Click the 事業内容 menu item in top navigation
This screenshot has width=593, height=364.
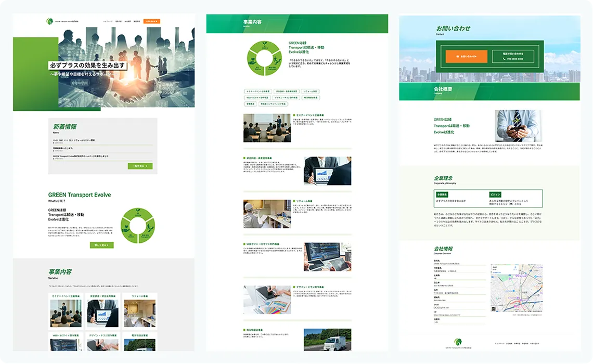119,21
